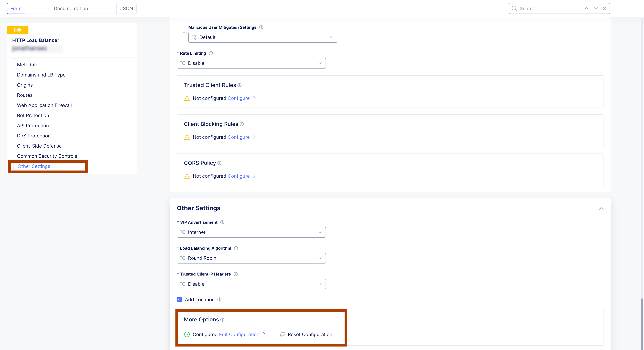This screenshot has height=350, width=644.
Task: Click info icon next to Load Balancing Algorithm
Action: [x=236, y=248]
